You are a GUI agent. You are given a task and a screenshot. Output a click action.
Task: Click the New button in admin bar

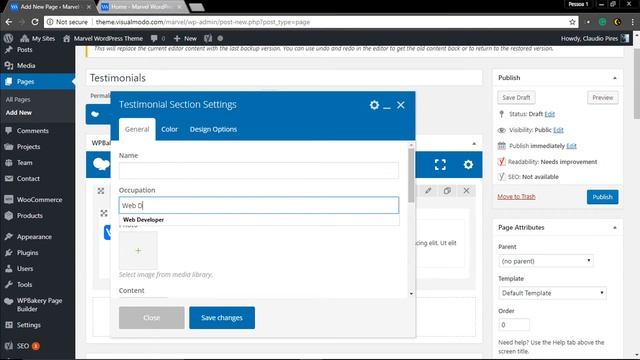click(x=185, y=38)
